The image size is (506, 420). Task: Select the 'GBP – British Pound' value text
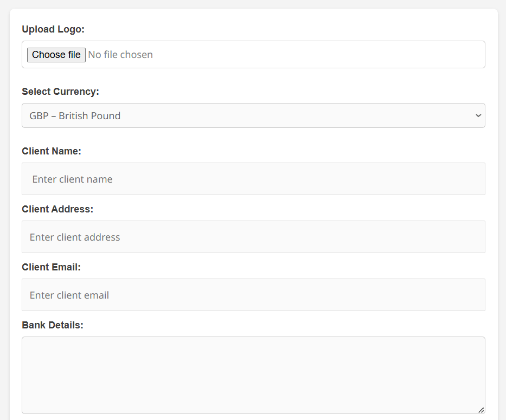click(75, 115)
